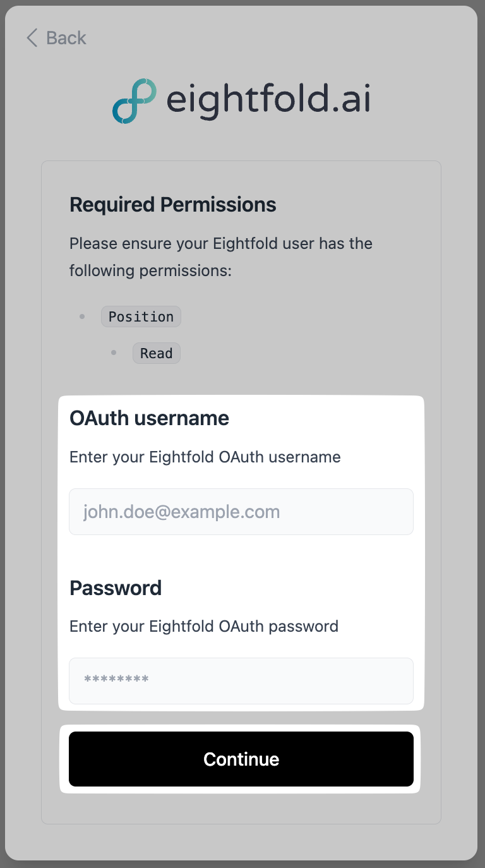Image resolution: width=485 pixels, height=868 pixels.
Task: Click the Position permission tag
Action: tap(141, 316)
